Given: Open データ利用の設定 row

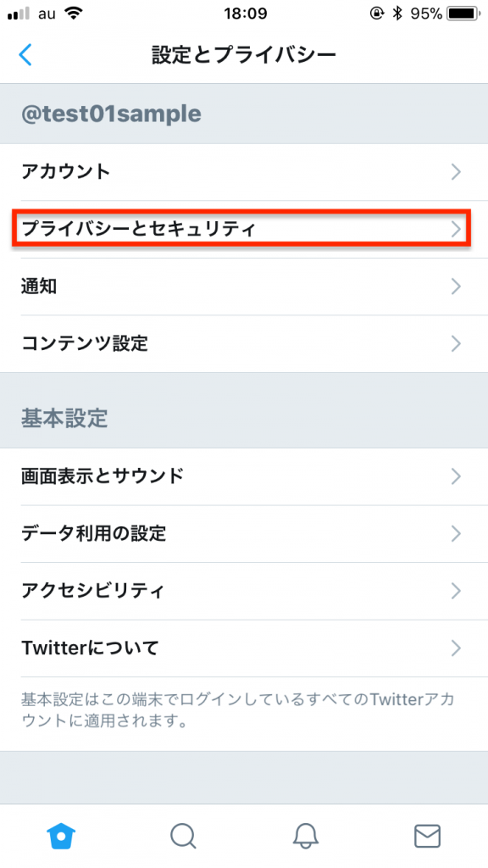Looking at the screenshot, I should [244, 534].
